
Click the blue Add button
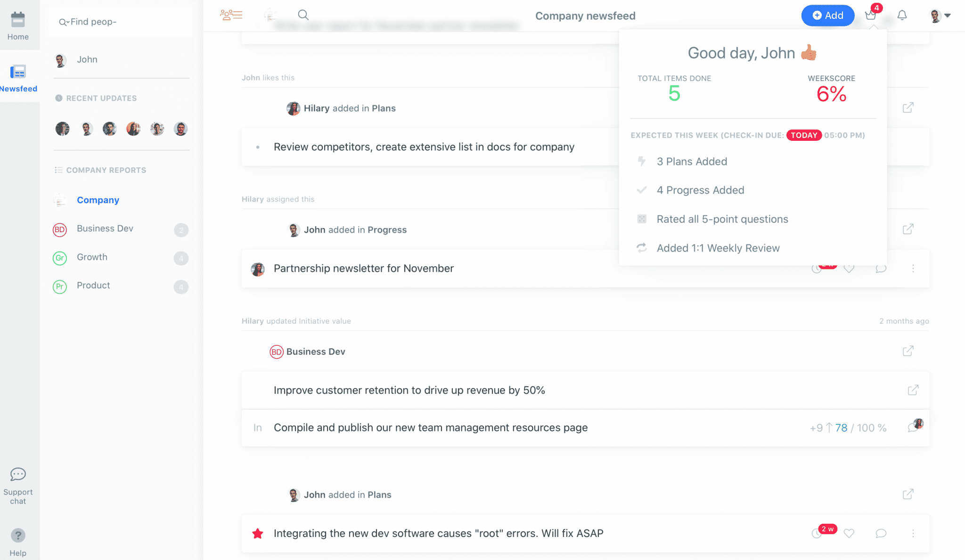tap(828, 16)
